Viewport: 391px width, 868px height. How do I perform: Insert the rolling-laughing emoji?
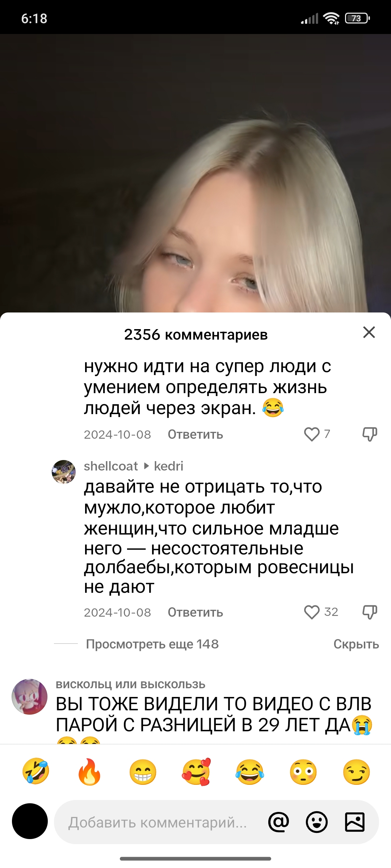(x=36, y=772)
